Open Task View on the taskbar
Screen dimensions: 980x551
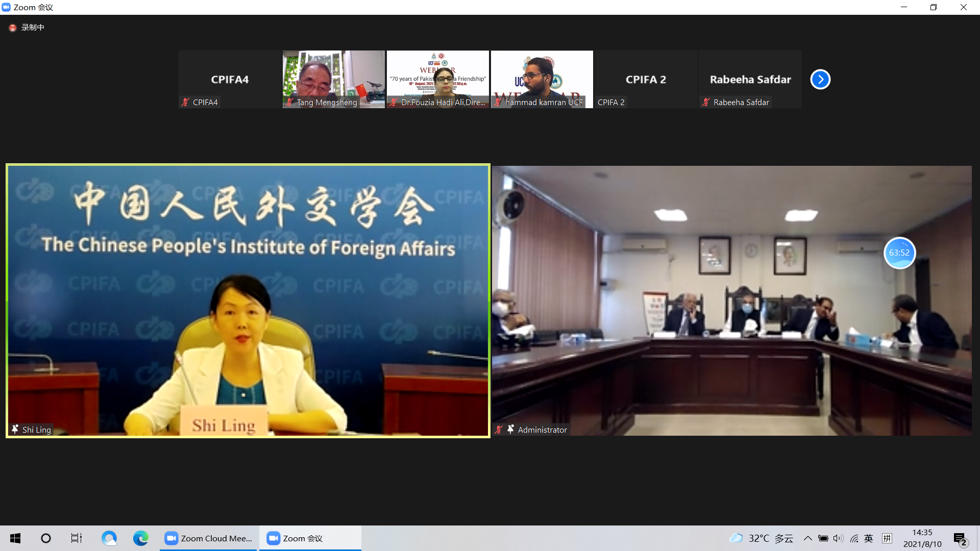coord(77,538)
